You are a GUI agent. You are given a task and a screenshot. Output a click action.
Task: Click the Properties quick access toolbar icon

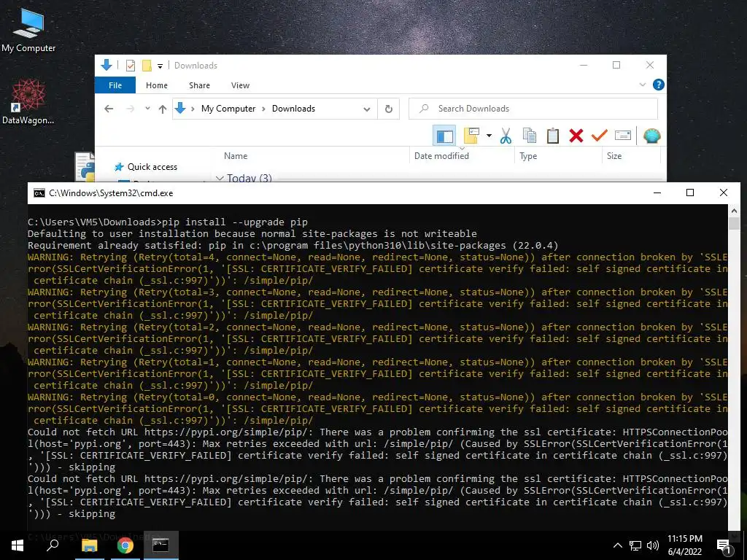[130, 66]
